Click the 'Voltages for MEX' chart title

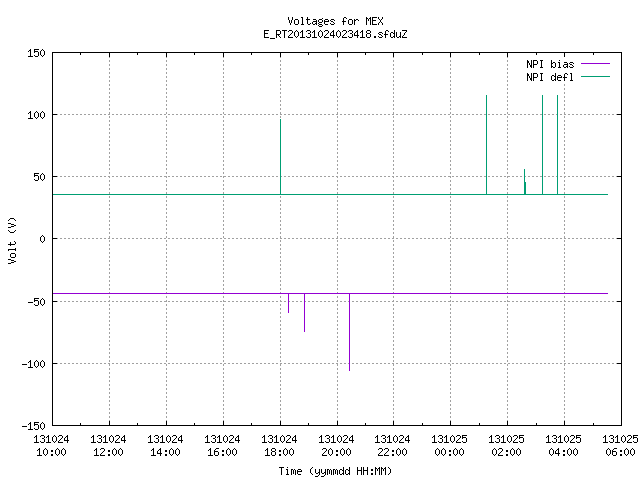coord(335,21)
